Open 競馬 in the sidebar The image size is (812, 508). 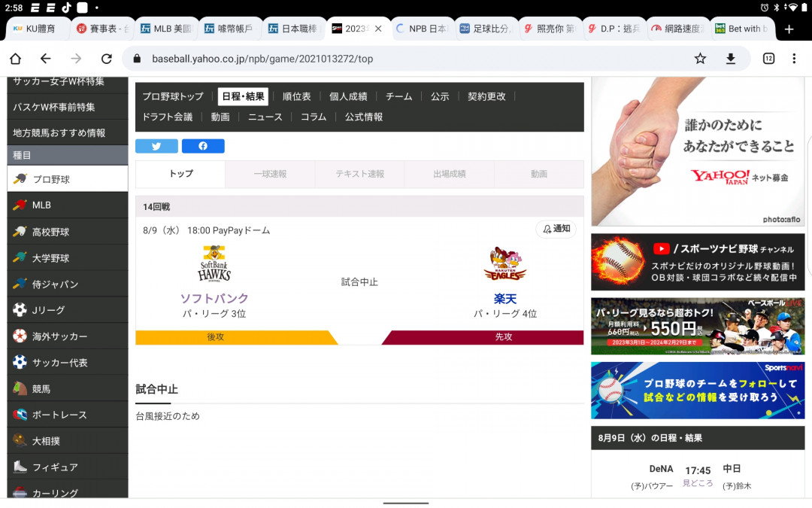pyautogui.click(x=68, y=389)
